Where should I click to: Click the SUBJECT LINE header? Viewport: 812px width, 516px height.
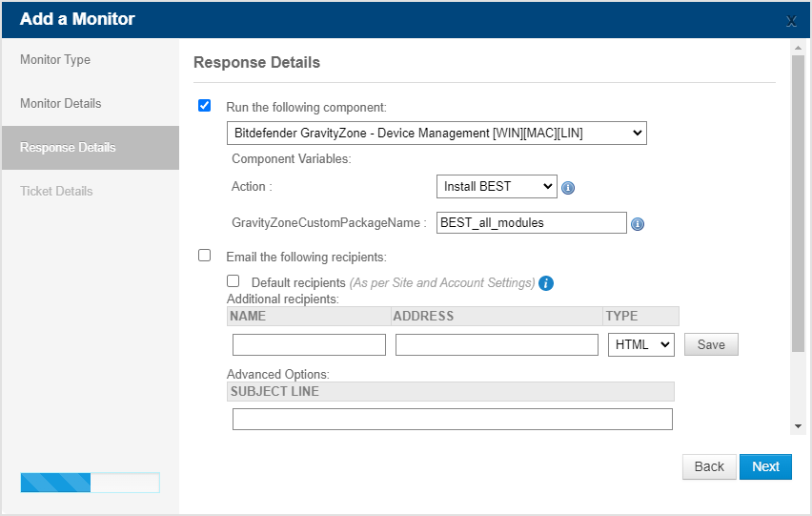451,392
